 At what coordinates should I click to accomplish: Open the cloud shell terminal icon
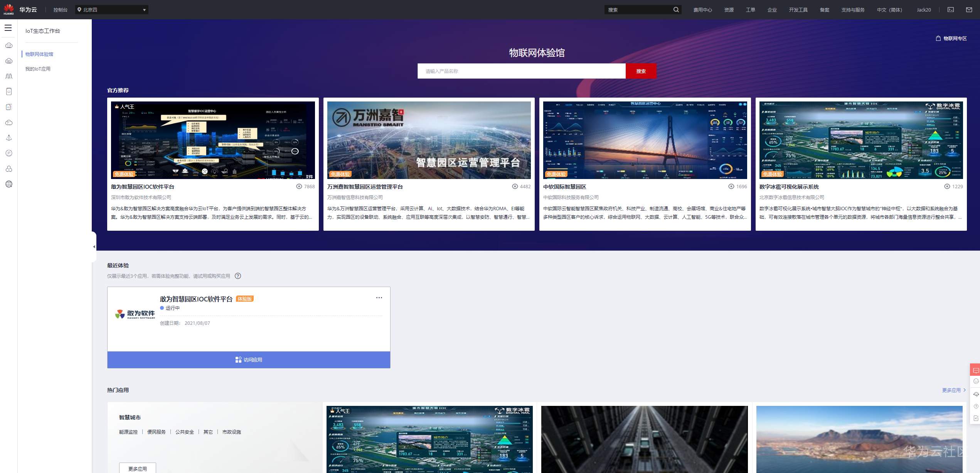click(x=950, y=10)
